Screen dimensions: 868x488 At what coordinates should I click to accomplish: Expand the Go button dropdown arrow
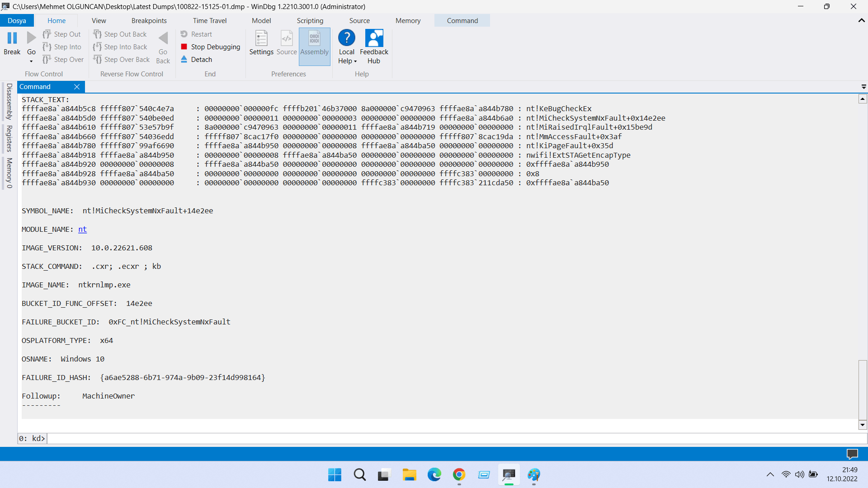[x=31, y=61]
